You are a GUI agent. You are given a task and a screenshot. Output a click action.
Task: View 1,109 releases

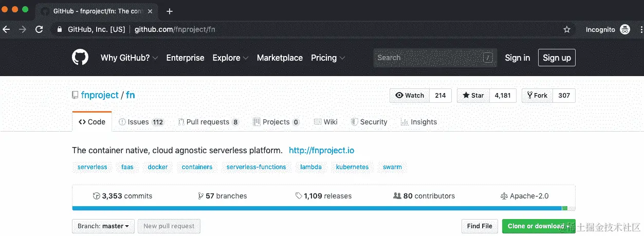pos(323,196)
